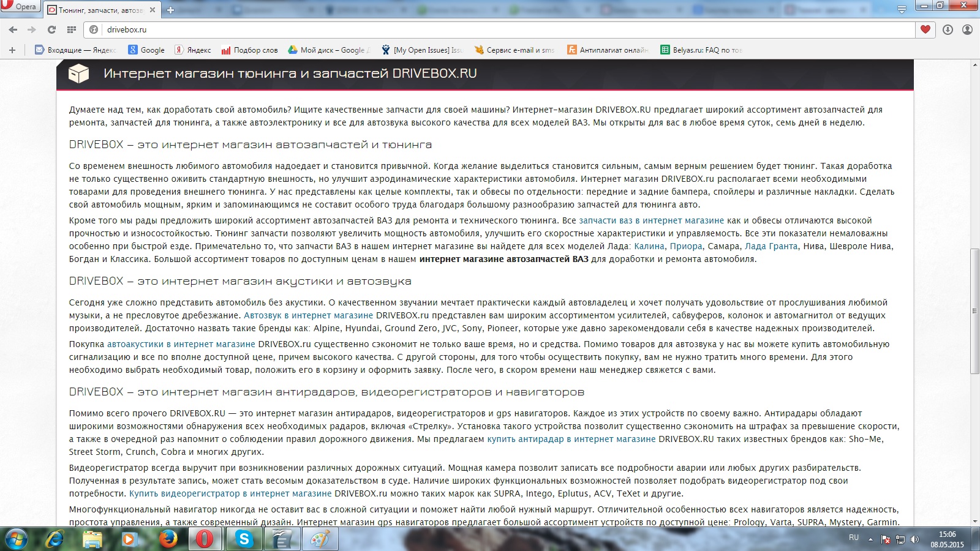Open the Opera main menu button
Screen dimensions: 980x551
point(20,6)
